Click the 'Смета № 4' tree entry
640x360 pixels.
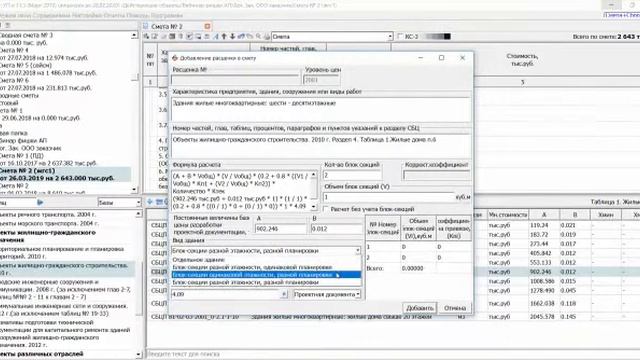14,50
